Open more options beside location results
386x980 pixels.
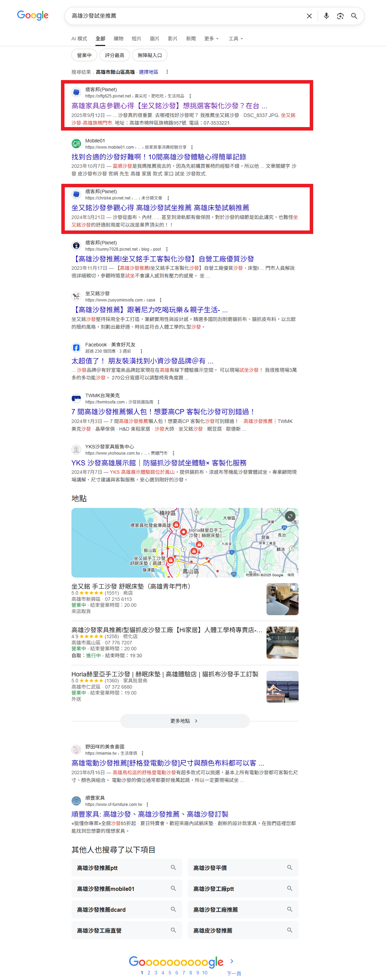pyautogui.click(x=167, y=72)
